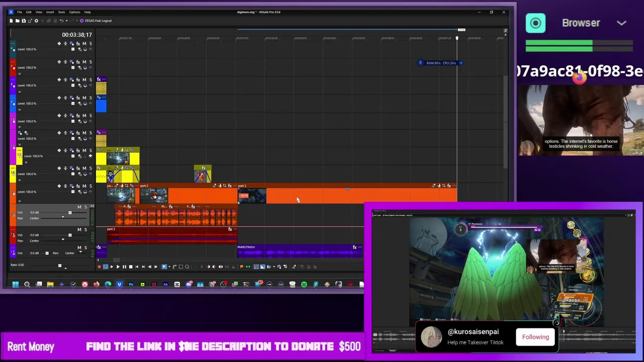The image size is (644, 362).
Task: Step to next frame in transport
Action: coord(155,266)
